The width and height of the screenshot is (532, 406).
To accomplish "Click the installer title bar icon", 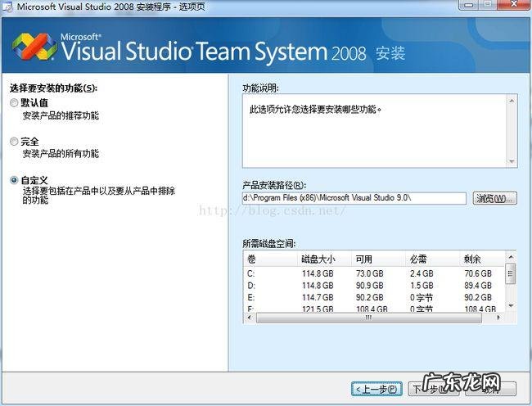I will pos(7,7).
